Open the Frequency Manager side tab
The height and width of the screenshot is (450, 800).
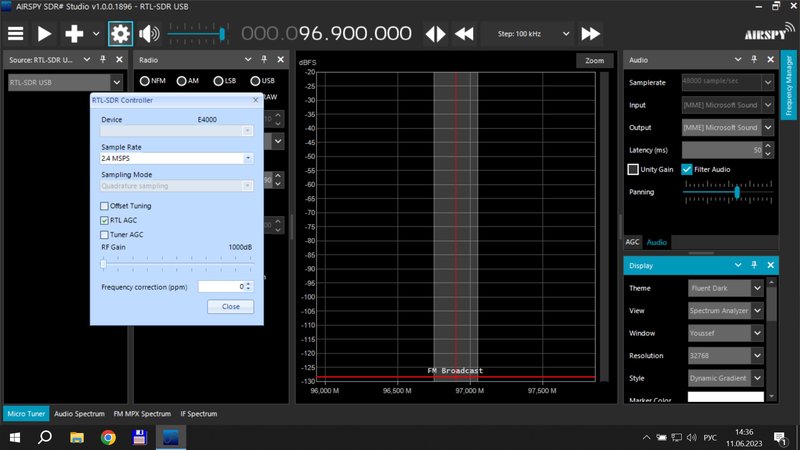(789, 86)
